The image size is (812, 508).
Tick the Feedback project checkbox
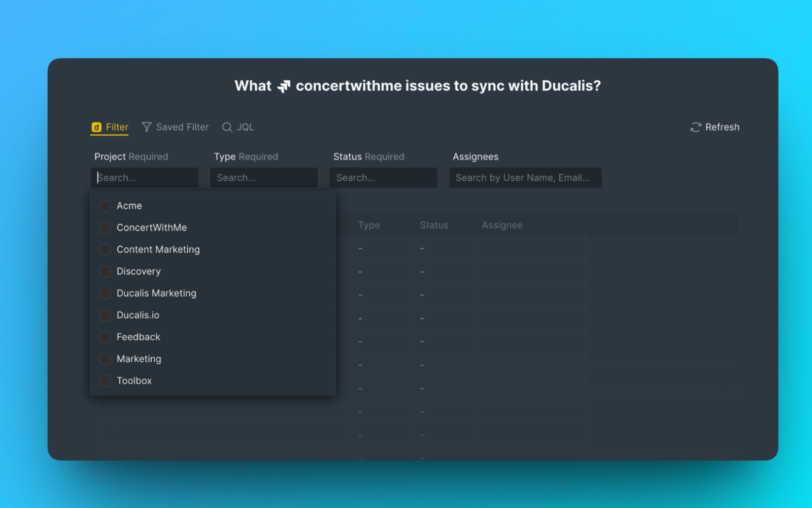pos(105,337)
